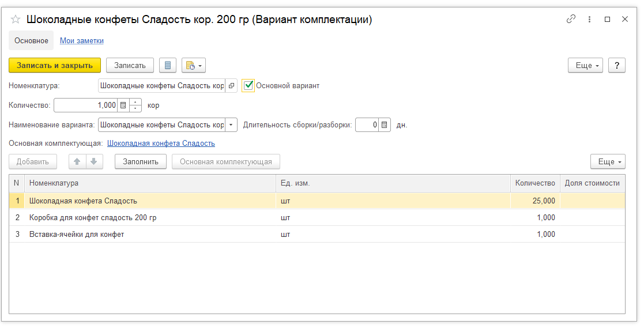
Task: Select the Основное tab
Action: tap(31, 41)
